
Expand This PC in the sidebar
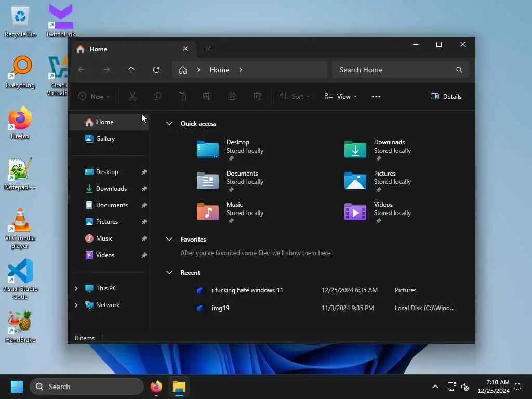[x=76, y=288]
